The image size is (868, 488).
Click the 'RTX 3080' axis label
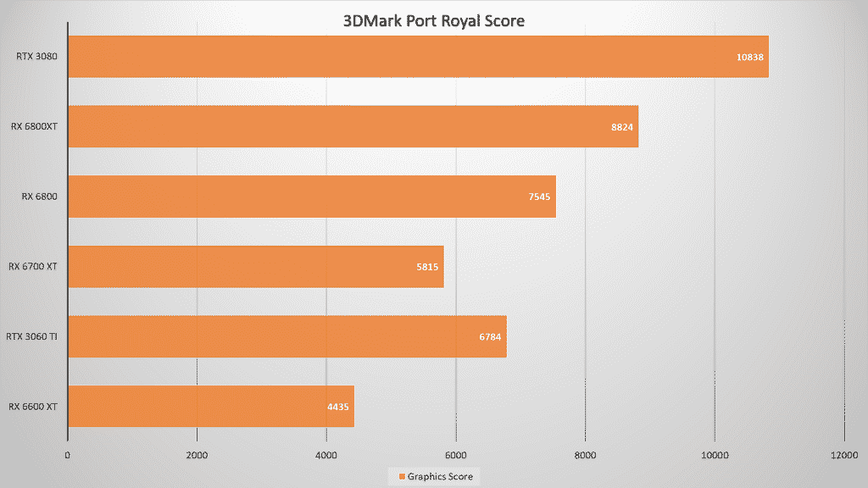[x=36, y=57]
